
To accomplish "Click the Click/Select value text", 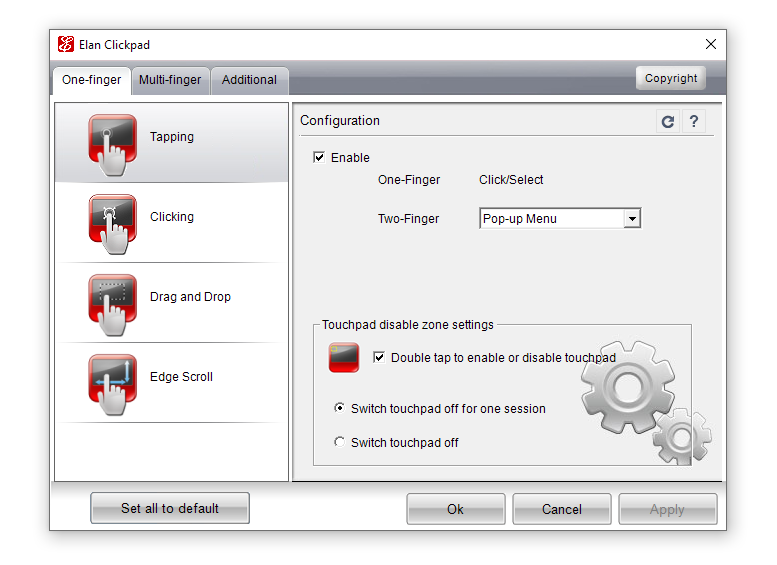I will pos(511,179).
